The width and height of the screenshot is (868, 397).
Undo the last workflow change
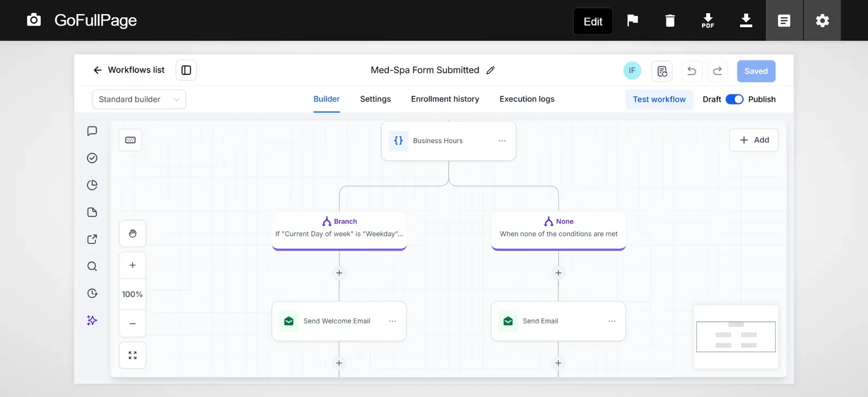(692, 71)
